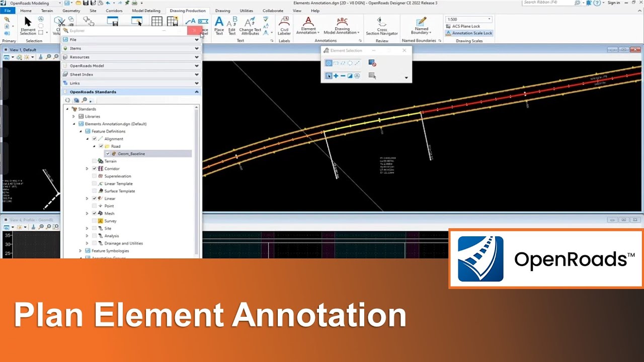
Task: Choose the Subtract mode minus icon
Action: 343,76
